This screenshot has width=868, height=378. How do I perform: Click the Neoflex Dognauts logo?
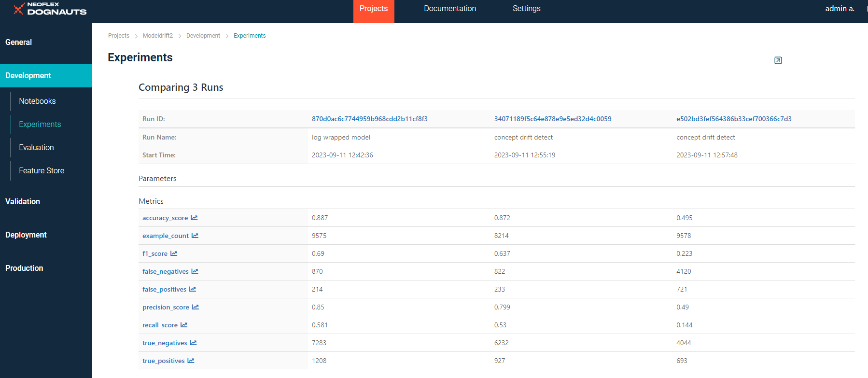(50, 9)
